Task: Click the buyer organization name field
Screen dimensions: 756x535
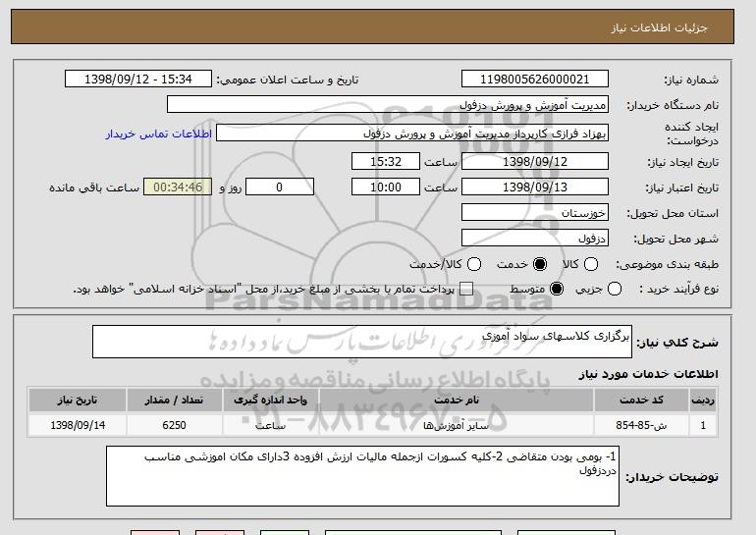Action: click(388, 105)
